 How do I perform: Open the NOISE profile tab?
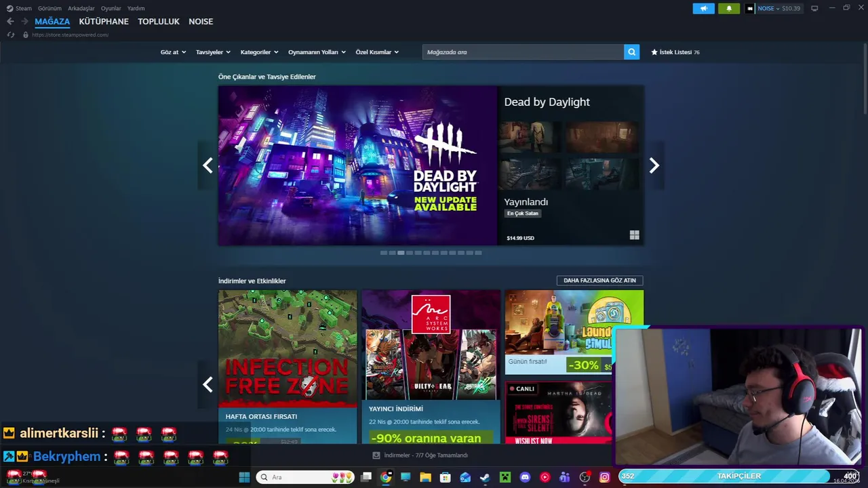(x=201, y=22)
